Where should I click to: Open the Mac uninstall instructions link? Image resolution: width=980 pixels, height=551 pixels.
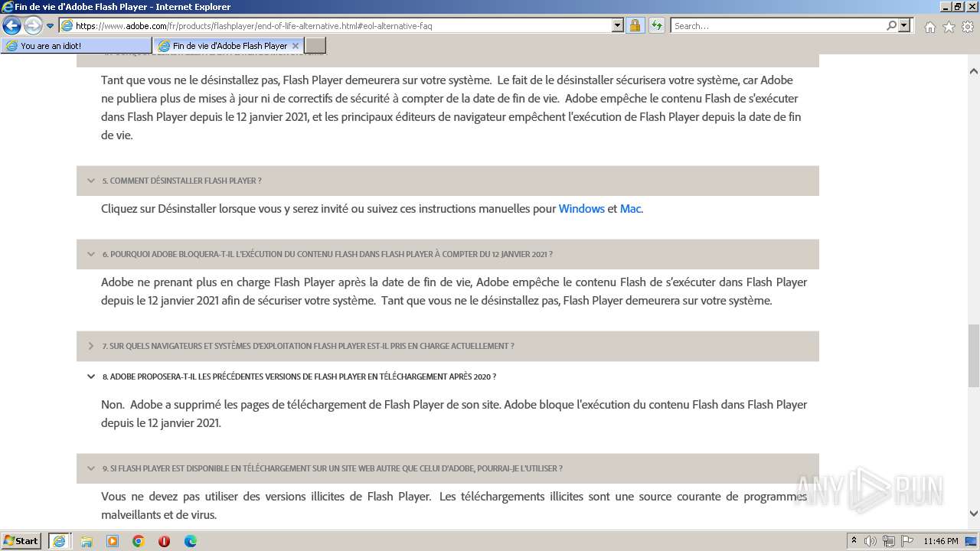[630, 208]
